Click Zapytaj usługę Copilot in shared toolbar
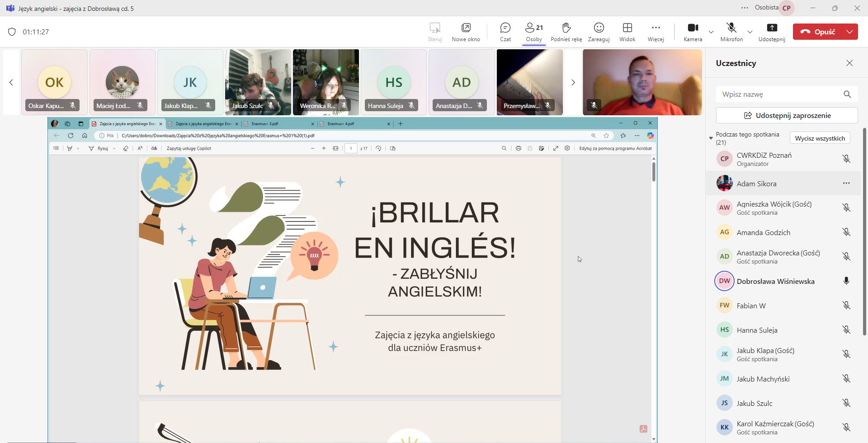 (x=189, y=148)
